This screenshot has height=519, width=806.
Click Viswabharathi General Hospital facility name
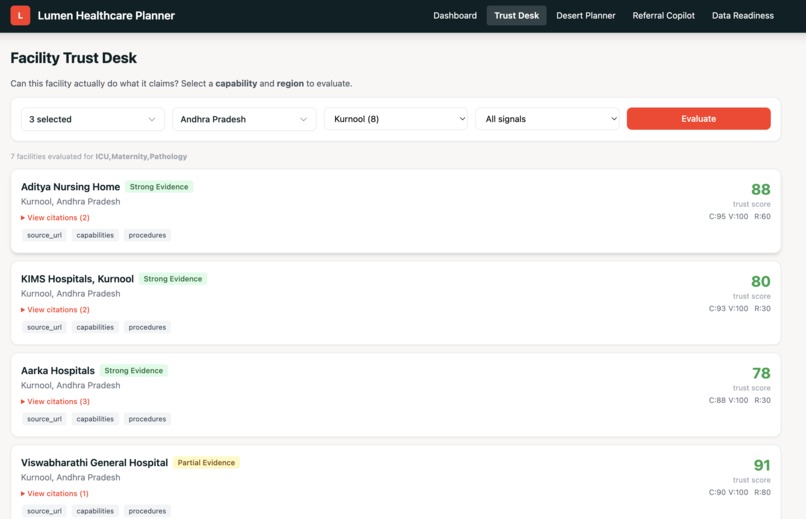(x=94, y=463)
